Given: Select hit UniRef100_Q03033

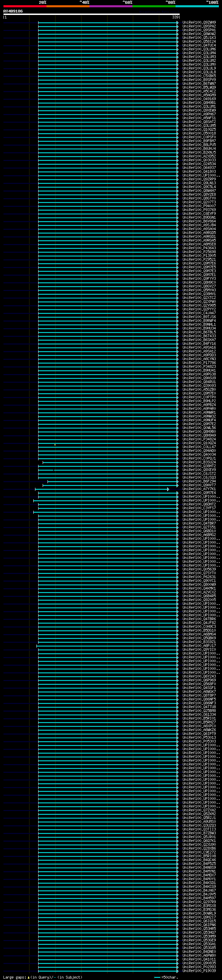Looking at the screenshot, I should click(199, 160).
